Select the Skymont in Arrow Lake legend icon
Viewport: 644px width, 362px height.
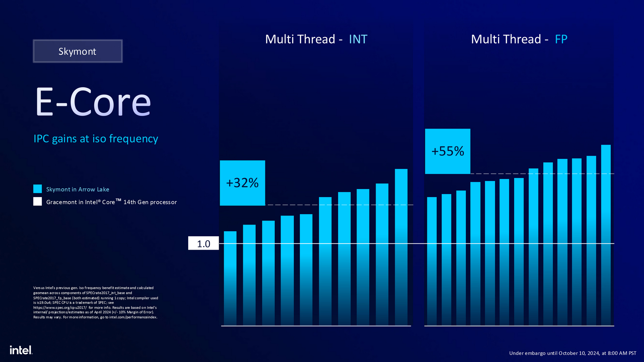pos(37,189)
